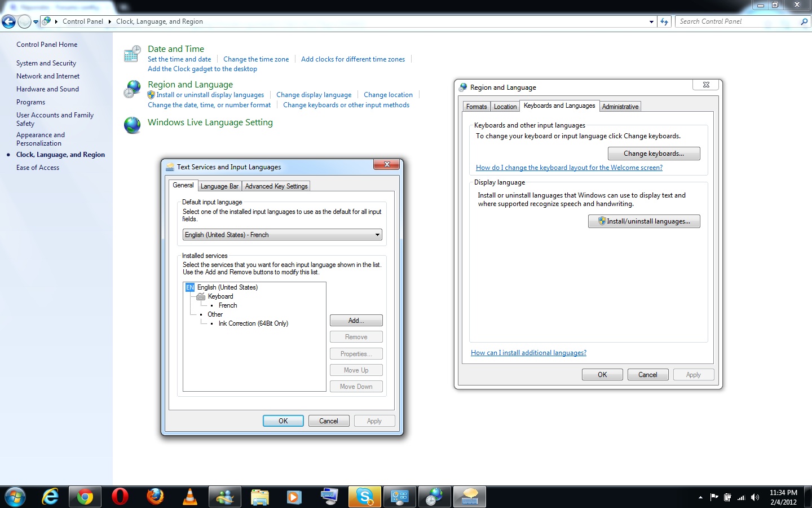
Task: Click the Region and Language globe icon
Action: [132, 89]
